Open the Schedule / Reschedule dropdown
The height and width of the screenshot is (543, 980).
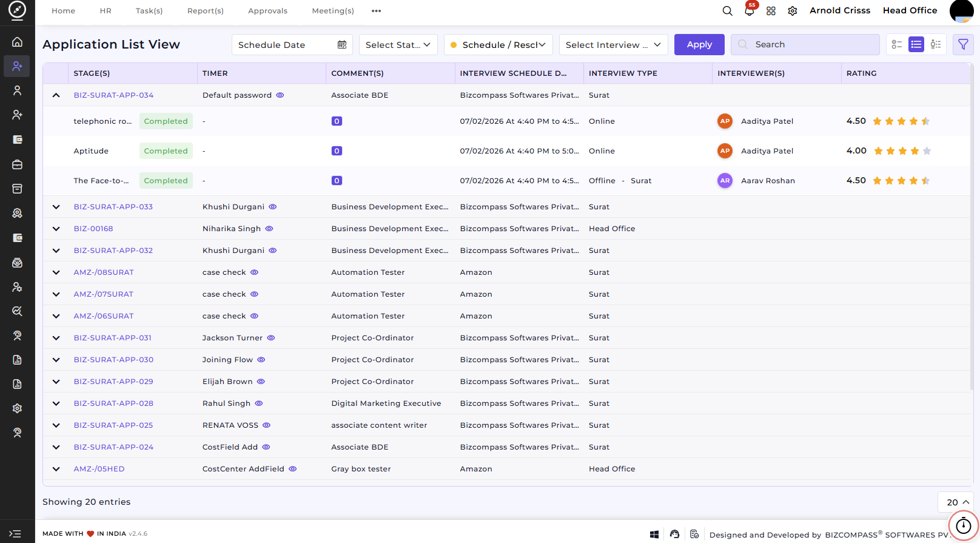[498, 44]
